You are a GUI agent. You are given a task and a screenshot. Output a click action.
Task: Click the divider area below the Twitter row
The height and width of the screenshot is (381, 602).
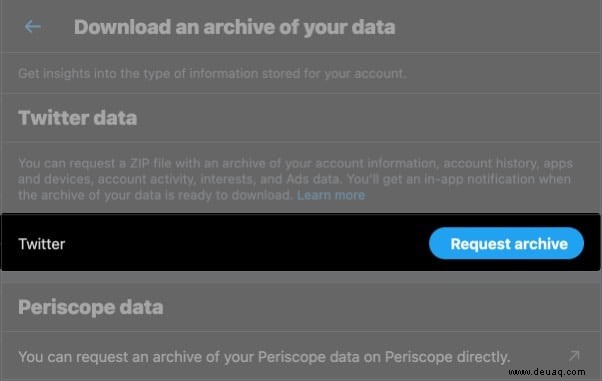301,277
